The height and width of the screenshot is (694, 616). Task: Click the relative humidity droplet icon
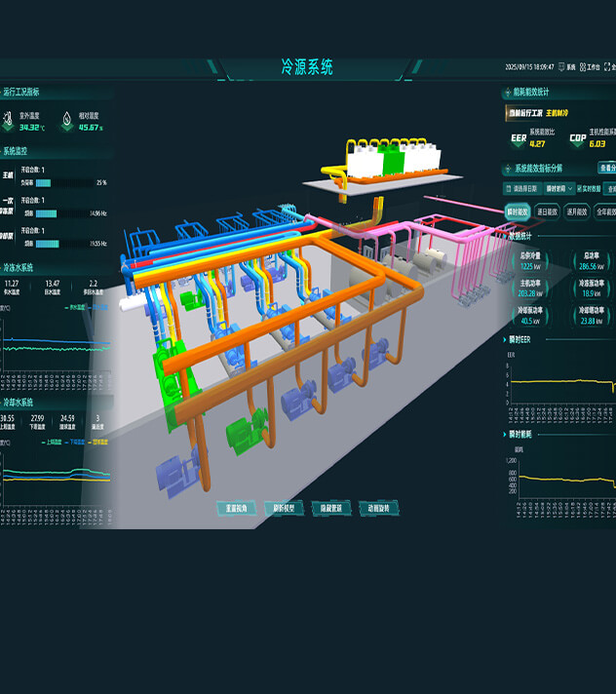coord(67,121)
